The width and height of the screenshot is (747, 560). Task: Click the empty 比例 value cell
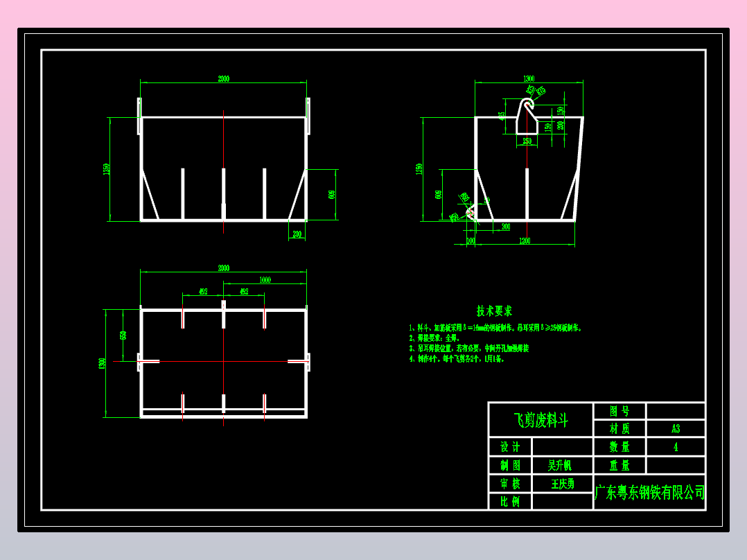pyautogui.click(x=562, y=501)
